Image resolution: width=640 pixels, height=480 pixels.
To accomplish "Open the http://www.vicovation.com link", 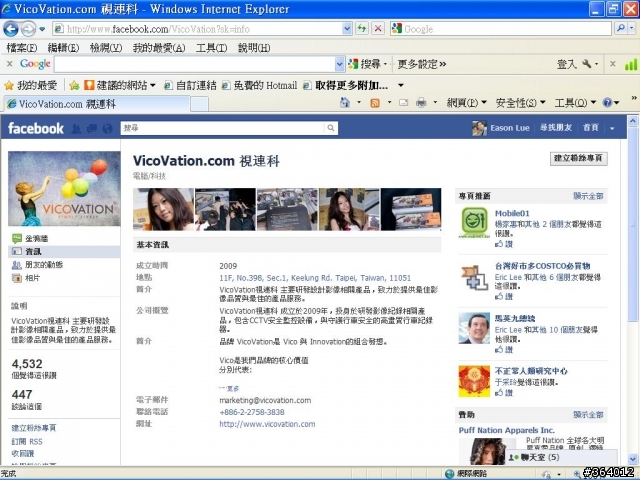I will (x=267, y=424).
